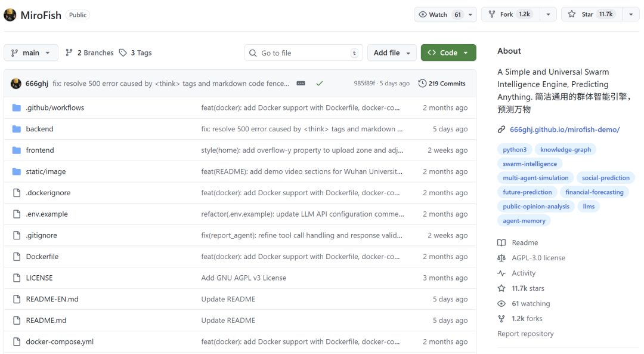Click the Dockerfile file icon
The image size is (644, 354).
pos(17,257)
